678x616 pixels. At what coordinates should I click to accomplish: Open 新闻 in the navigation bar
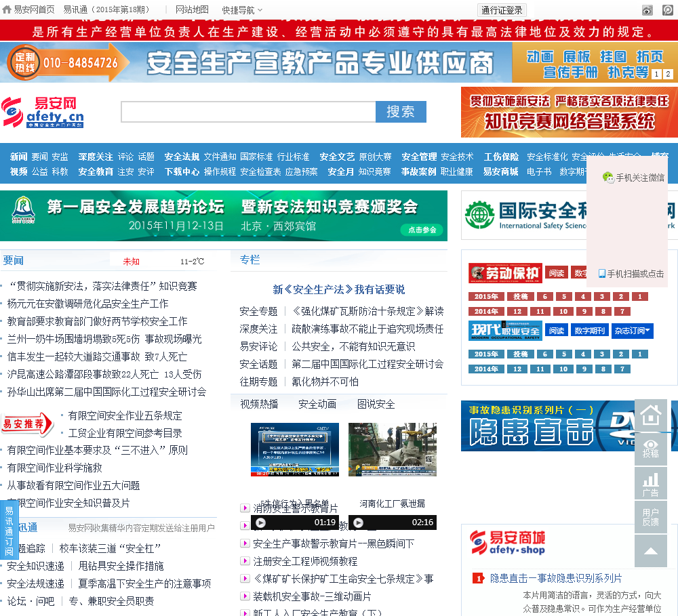18,157
